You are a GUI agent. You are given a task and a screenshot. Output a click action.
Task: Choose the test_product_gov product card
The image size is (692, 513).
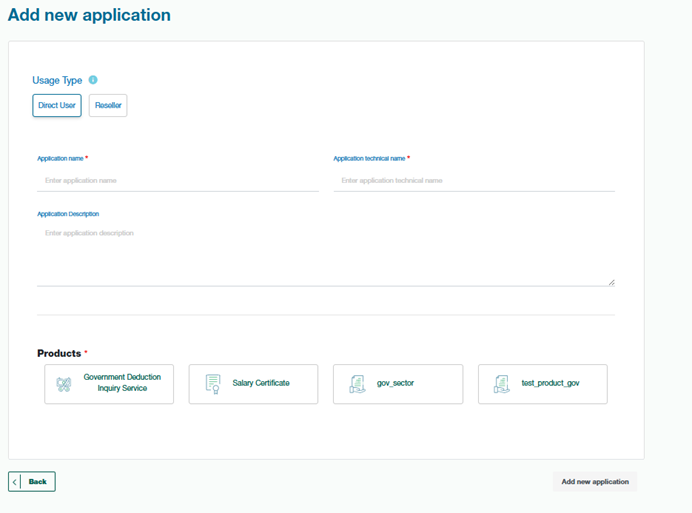543,384
